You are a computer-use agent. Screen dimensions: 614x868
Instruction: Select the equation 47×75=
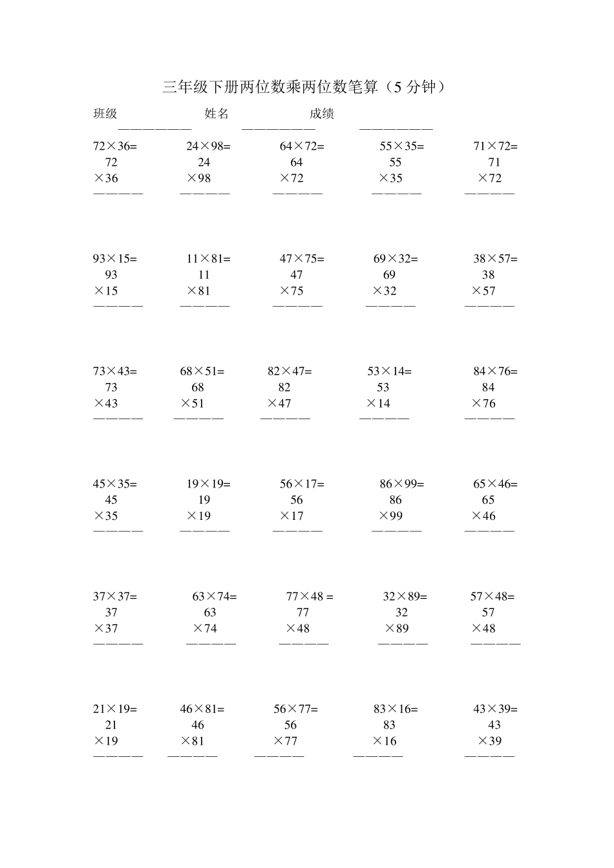pos(302,259)
